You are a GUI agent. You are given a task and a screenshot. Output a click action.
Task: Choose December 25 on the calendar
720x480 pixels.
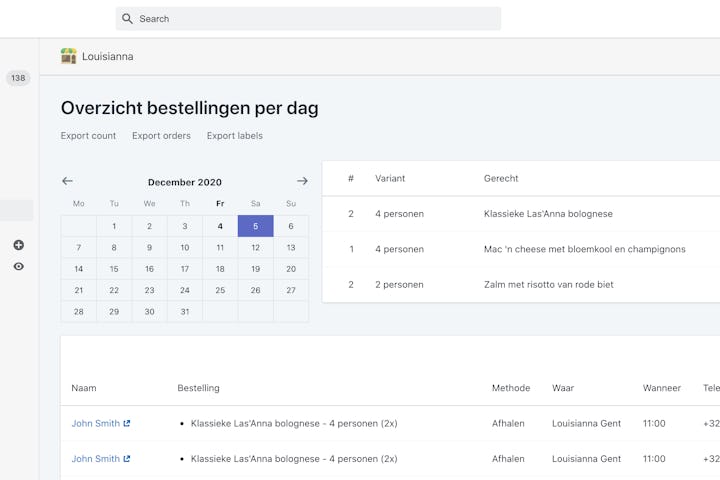220,290
